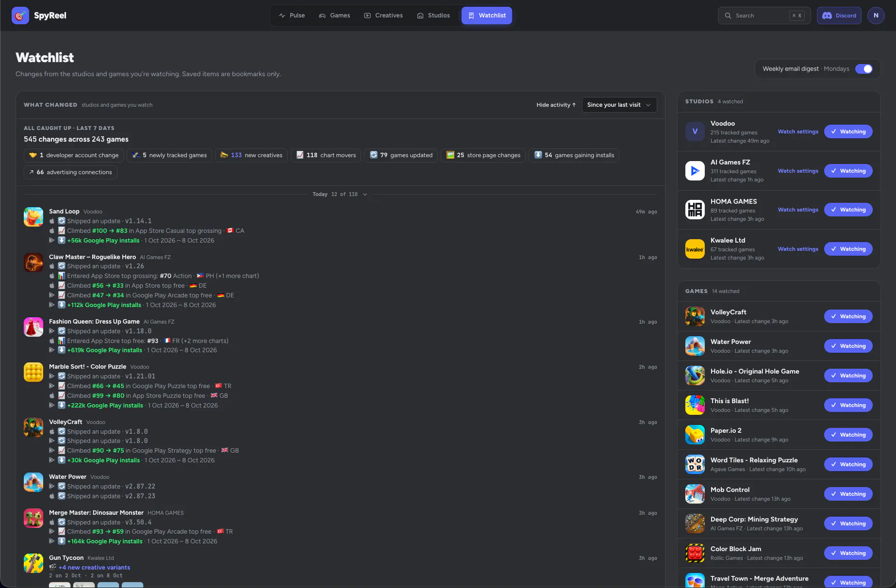Viewport: 896px width, 588px height.
Task: Open Watch settings for AI Games FZ
Action: coord(798,171)
